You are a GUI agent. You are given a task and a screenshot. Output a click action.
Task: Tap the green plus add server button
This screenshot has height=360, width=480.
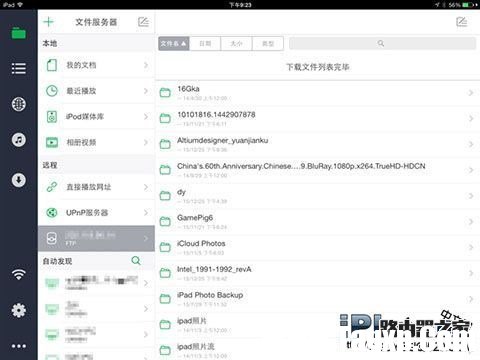tap(49, 22)
